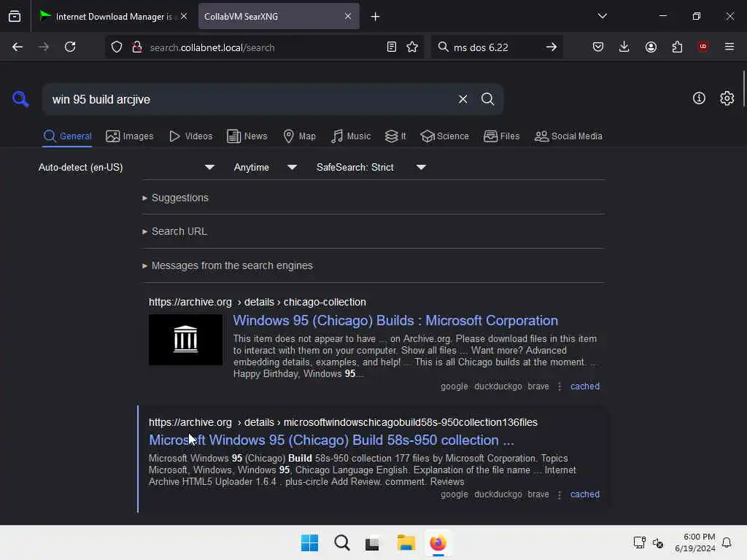Open the Extensions puzzle icon
Viewport: 747px width, 560px height.
tap(677, 47)
